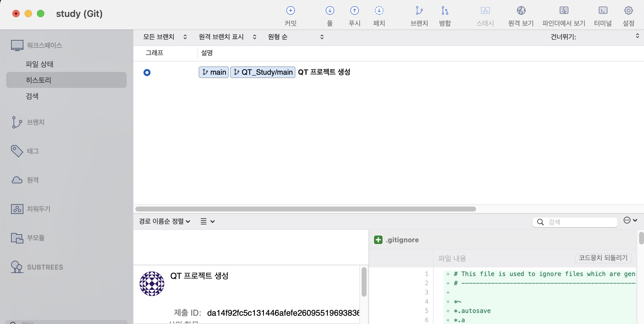Click the SUBTREES sidebar label

click(45, 267)
